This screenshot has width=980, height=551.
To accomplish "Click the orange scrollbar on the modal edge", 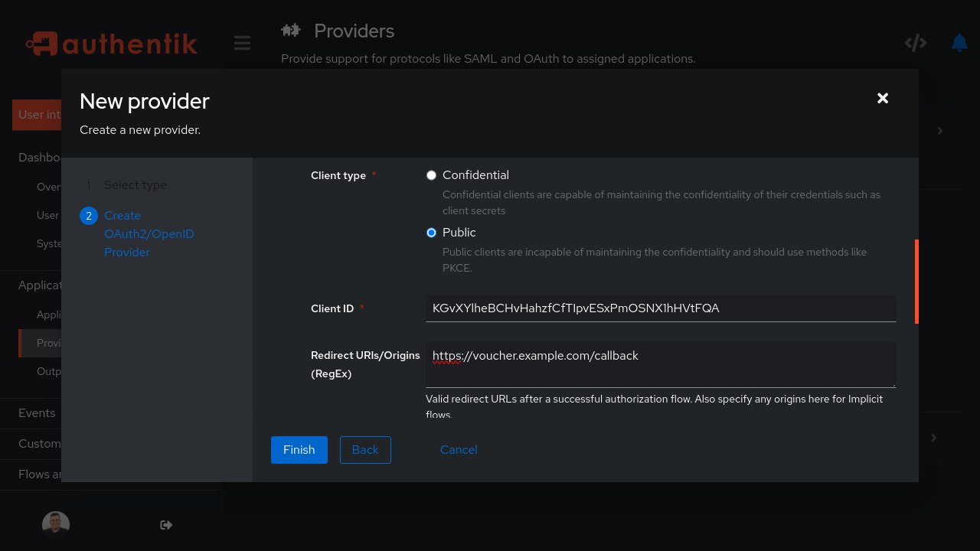I will [916, 280].
